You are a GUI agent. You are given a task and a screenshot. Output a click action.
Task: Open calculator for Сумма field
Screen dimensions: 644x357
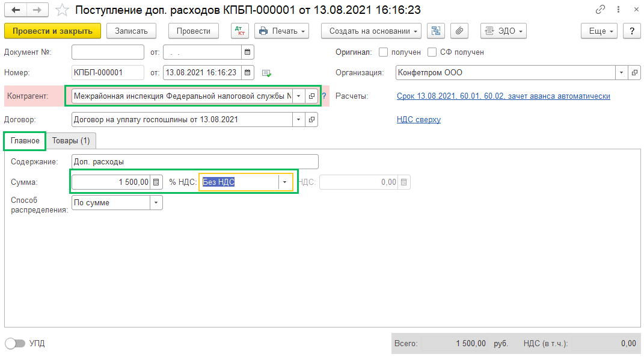(x=156, y=182)
